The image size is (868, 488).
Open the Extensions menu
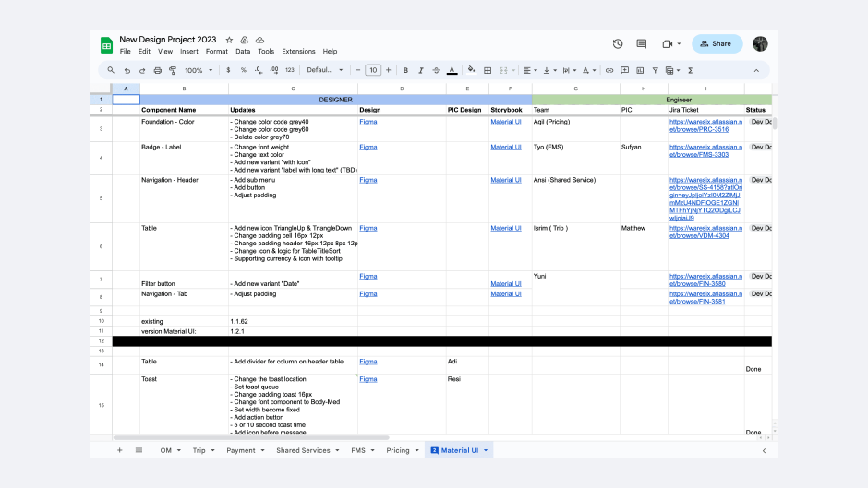point(298,51)
